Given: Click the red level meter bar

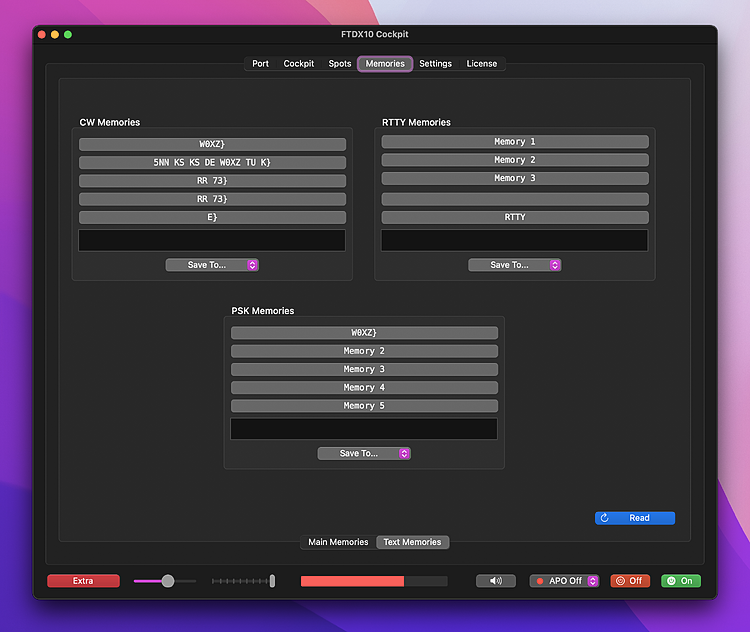Looking at the screenshot, I should 352,581.
